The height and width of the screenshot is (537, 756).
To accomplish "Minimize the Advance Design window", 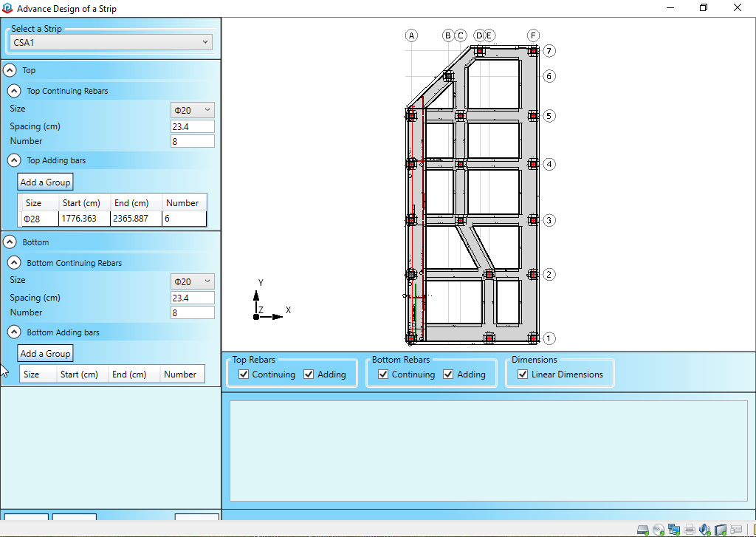I will click(x=670, y=7).
